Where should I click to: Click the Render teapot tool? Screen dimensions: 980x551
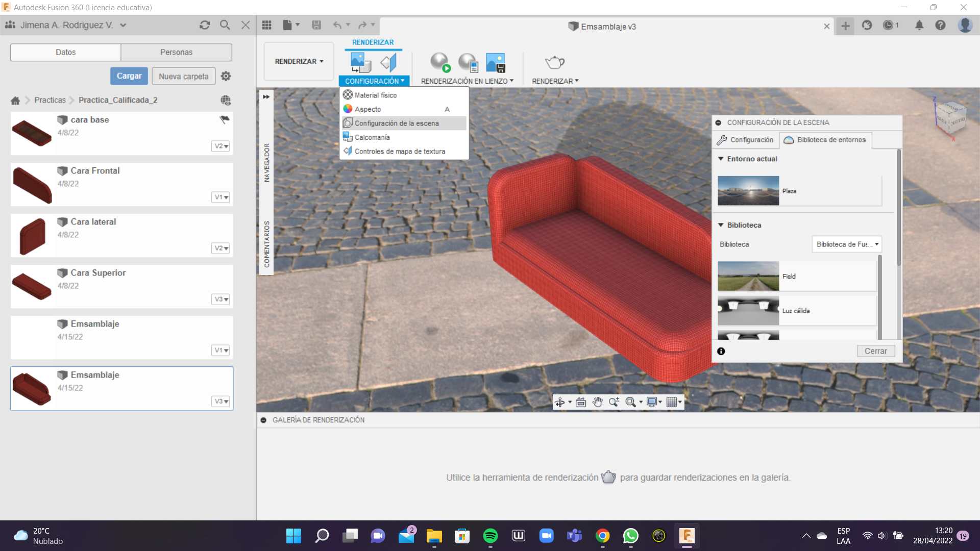(x=555, y=62)
